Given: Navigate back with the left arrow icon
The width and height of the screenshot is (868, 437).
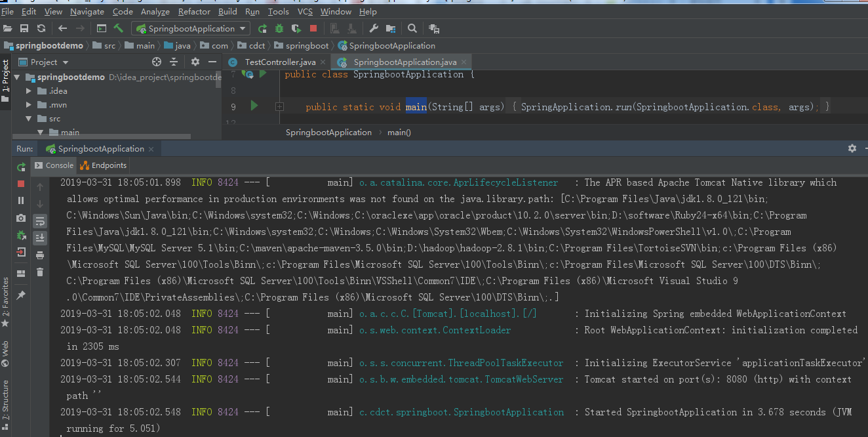Looking at the screenshot, I should point(63,28).
